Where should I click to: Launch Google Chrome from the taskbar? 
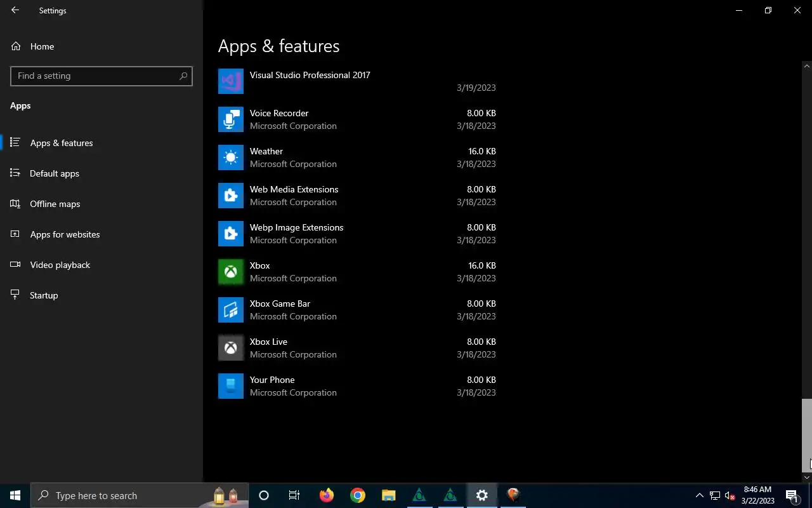coord(358,495)
